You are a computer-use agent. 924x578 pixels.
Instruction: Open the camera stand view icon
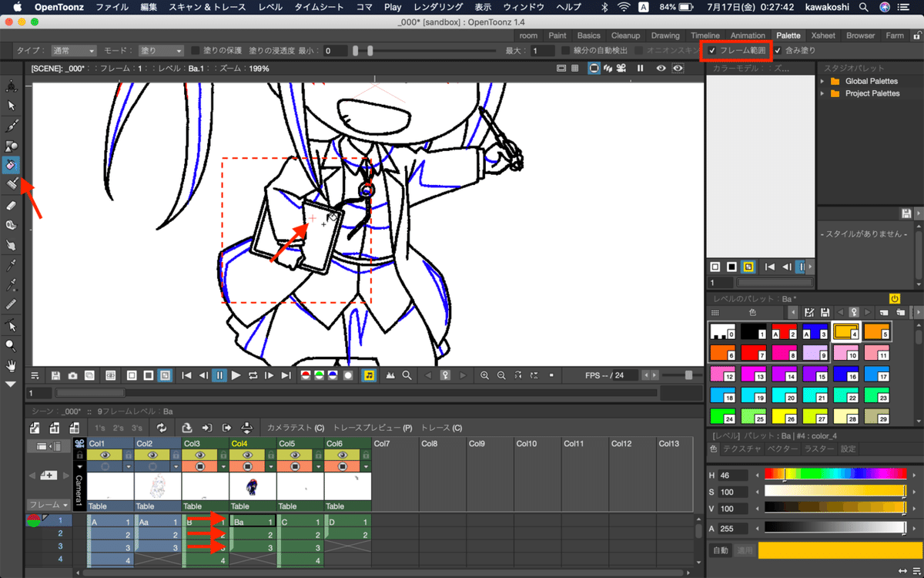[x=594, y=68]
